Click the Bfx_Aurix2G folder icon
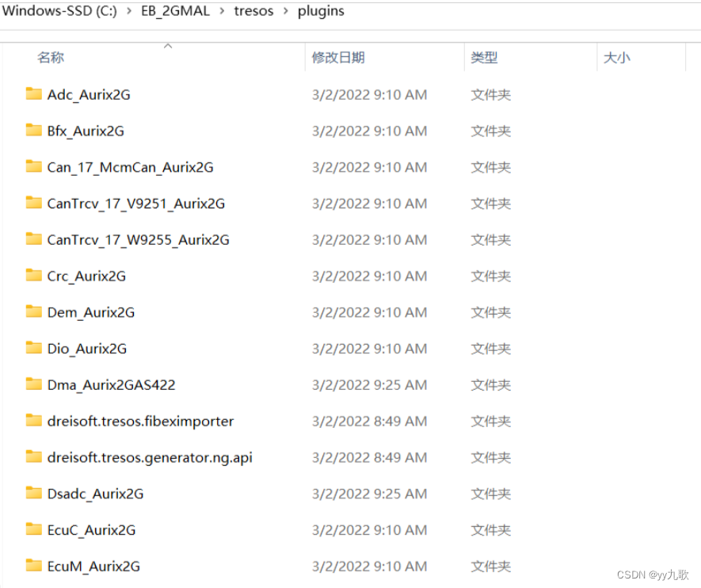Screen dimensions: 701x588 pos(33,130)
